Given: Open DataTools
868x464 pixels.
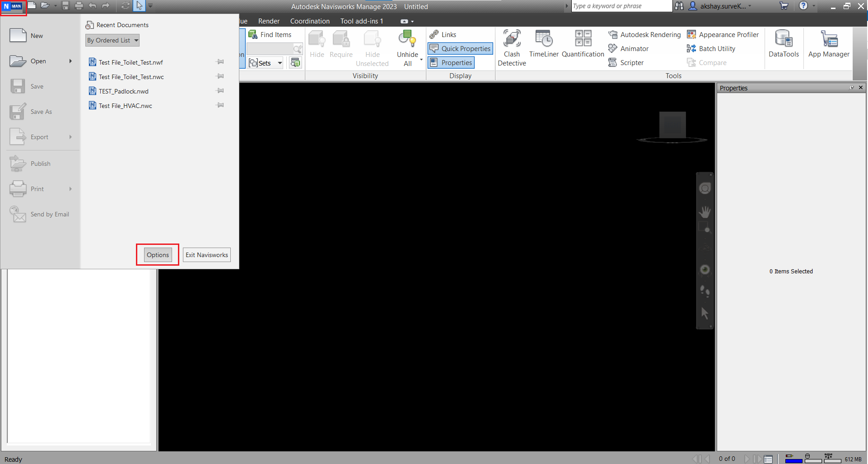Looking at the screenshot, I should [x=784, y=44].
